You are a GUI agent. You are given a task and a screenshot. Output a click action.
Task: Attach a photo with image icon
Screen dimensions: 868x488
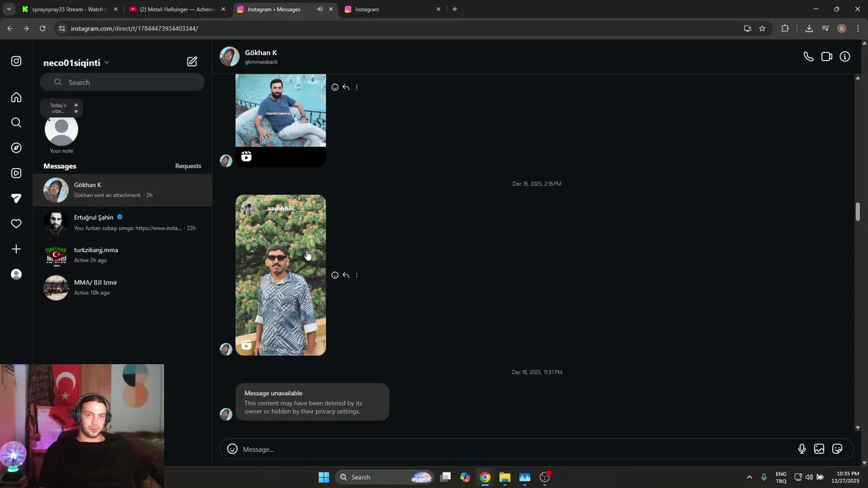(819, 449)
